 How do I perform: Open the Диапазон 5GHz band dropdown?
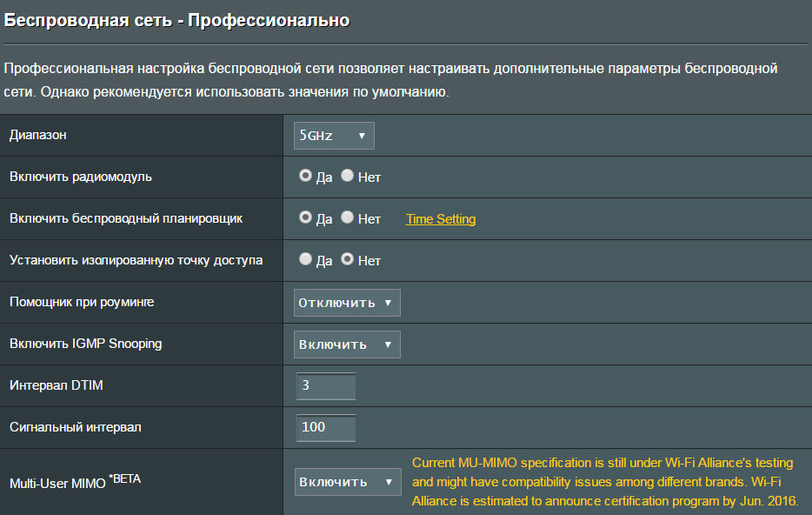[335, 136]
